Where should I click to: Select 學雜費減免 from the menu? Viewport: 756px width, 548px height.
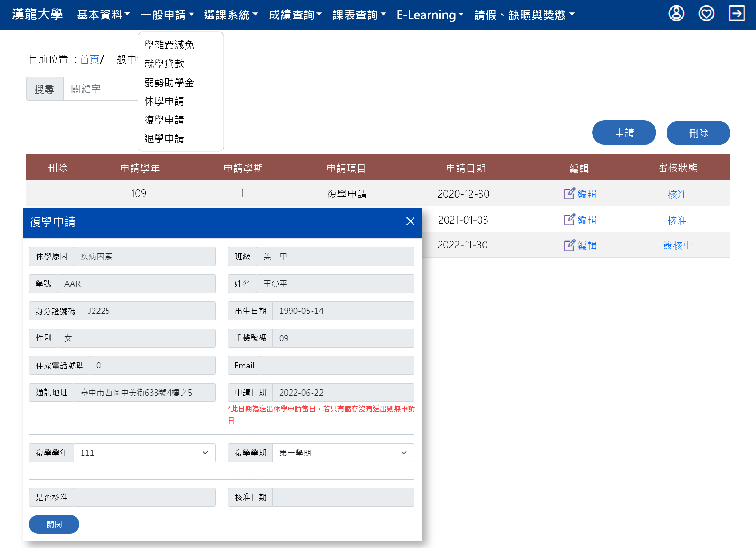click(169, 45)
